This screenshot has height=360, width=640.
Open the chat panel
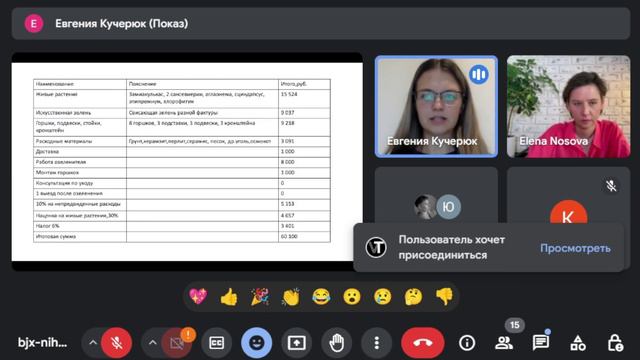(x=541, y=343)
